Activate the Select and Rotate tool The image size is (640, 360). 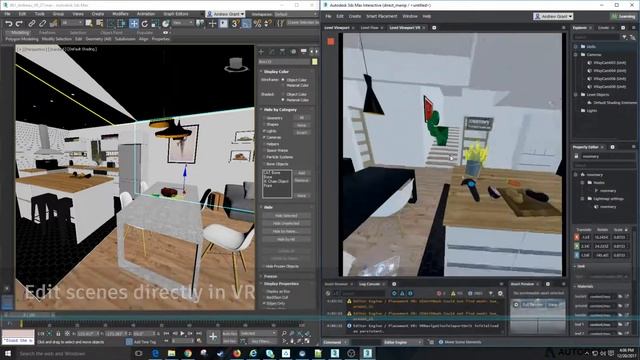[144, 24]
